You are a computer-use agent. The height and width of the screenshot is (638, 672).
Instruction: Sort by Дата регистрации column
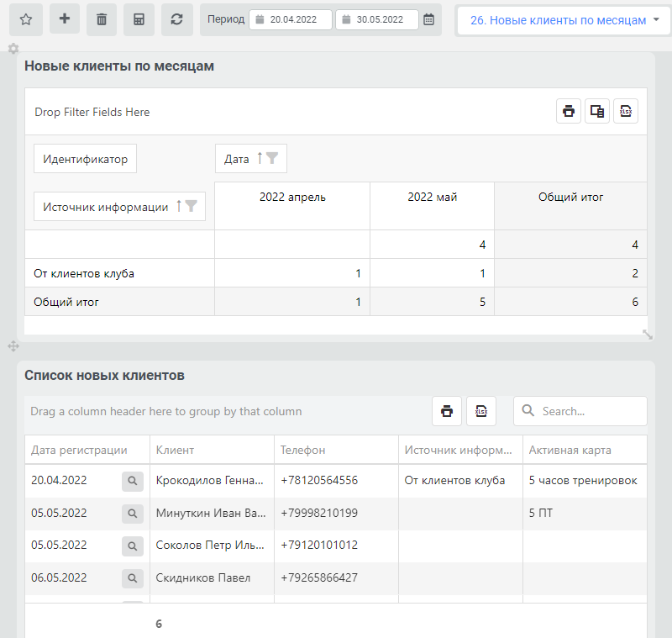(87, 450)
